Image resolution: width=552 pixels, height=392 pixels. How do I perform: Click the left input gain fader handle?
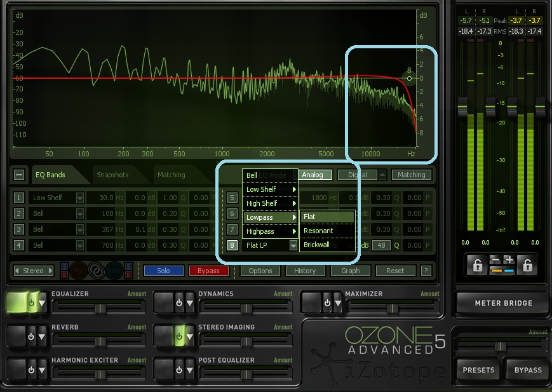pos(462,107)
